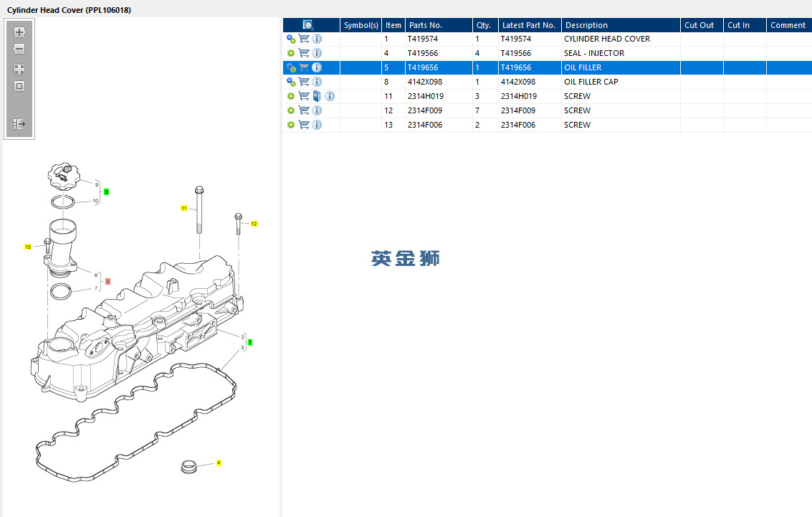Screen dimensions: 812x517
Task: Add SCREW 2314H019 to cart
Action: [304, 96]
